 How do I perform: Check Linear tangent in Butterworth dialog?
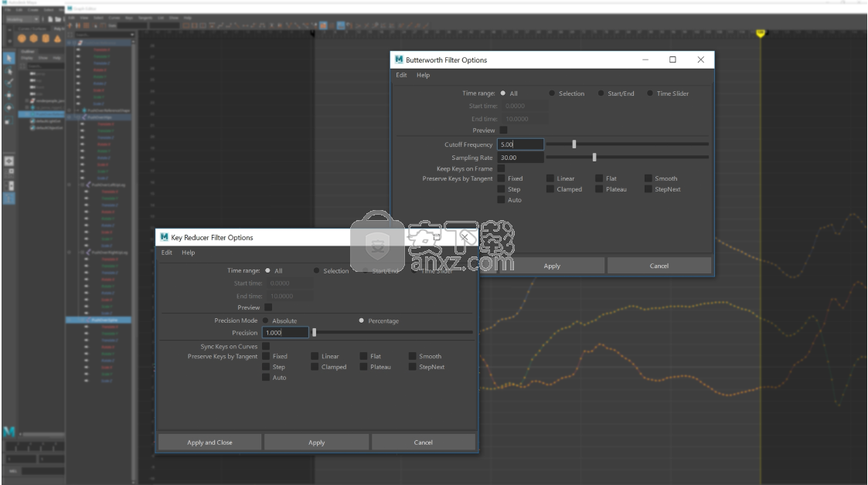click(550, 178)
